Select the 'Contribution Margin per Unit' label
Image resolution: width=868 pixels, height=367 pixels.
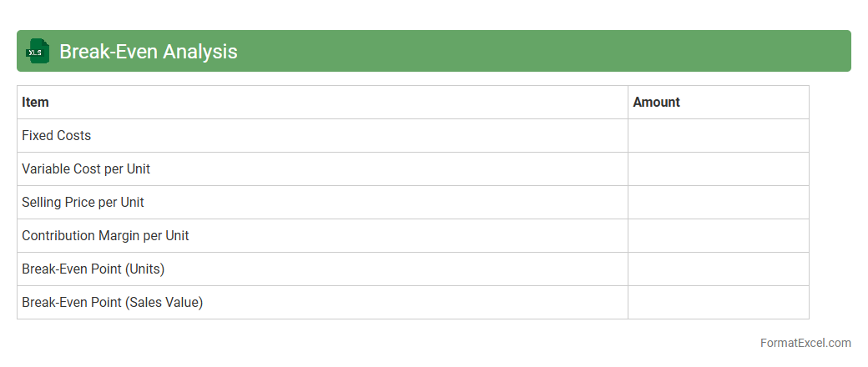[x=105, y=236]
